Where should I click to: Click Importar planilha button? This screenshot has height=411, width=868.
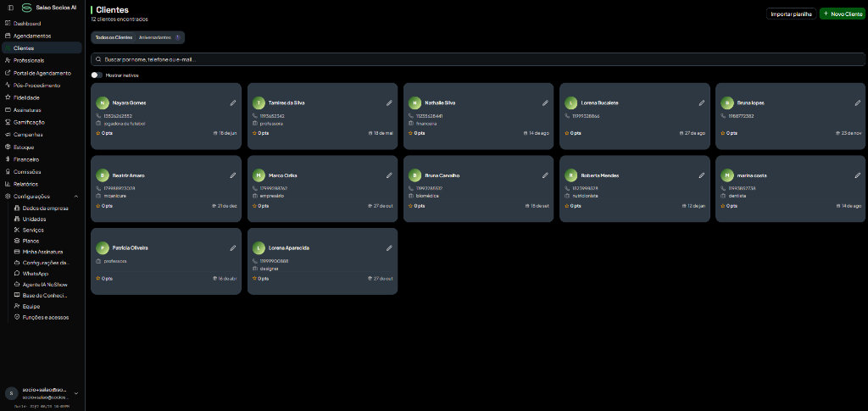(791, 14)
